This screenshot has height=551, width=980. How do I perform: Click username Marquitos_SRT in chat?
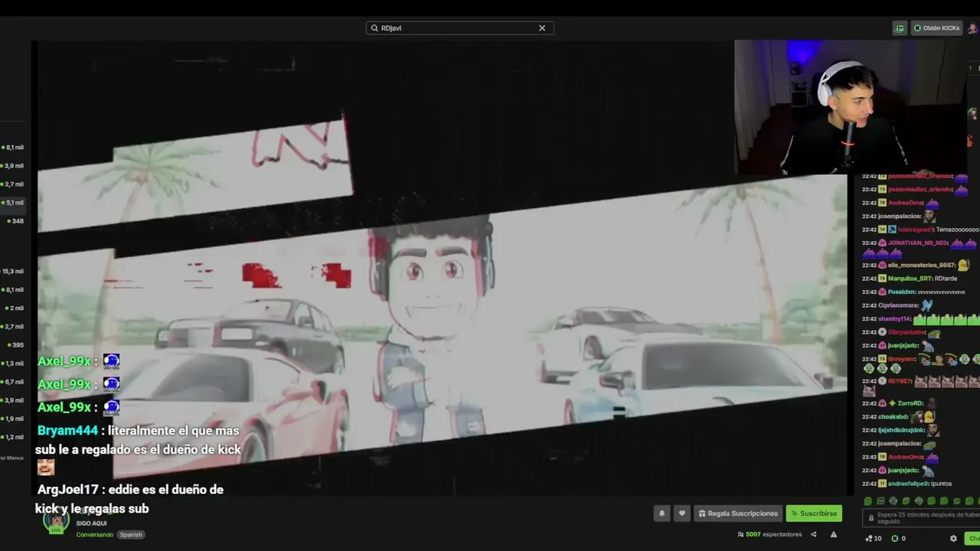tap(910, 279)
